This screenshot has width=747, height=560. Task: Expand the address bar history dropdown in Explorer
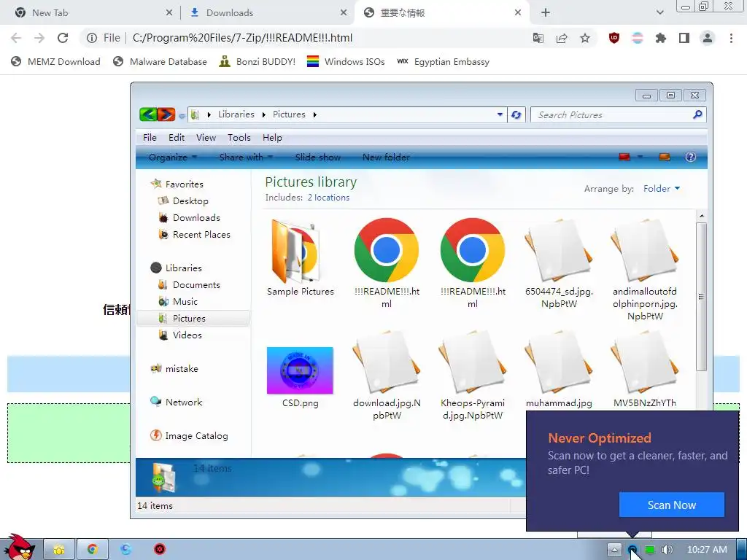pyautogui.click(x=500, y=114)
